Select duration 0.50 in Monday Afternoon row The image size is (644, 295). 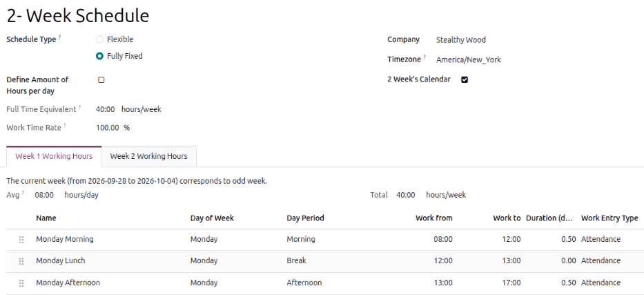569,283
